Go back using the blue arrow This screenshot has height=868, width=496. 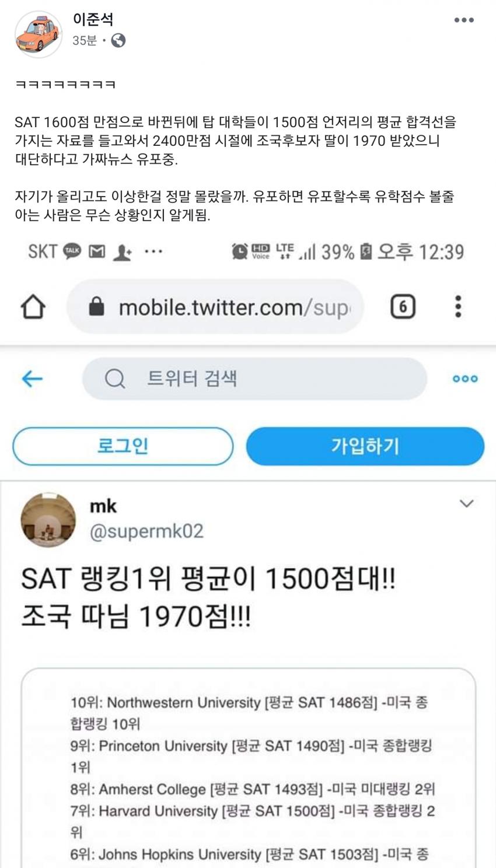point(32,379)
